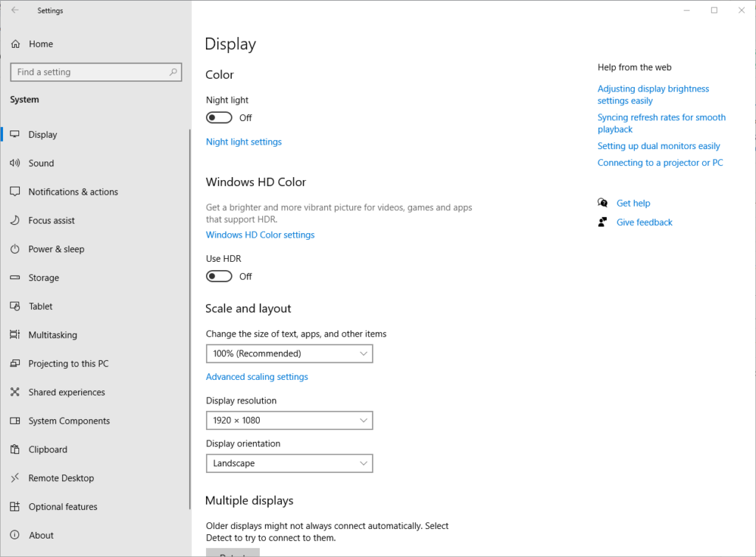Viewport: 756px width, 557px height.
Task: Click the Shared experiences icon
Action: pyautogui.click(x=15, y=392)
